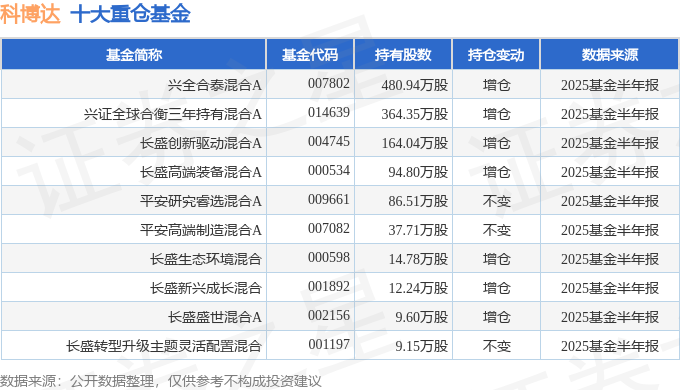Open 长盛转型升级主题灵活配置混合 fund entry

coord(163,346)
